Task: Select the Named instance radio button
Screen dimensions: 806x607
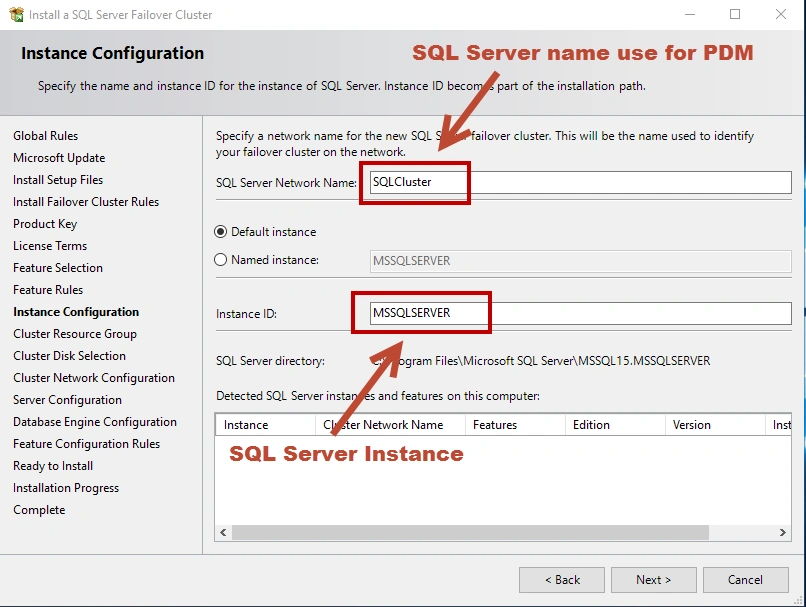Action: click(x=220, y=260)
